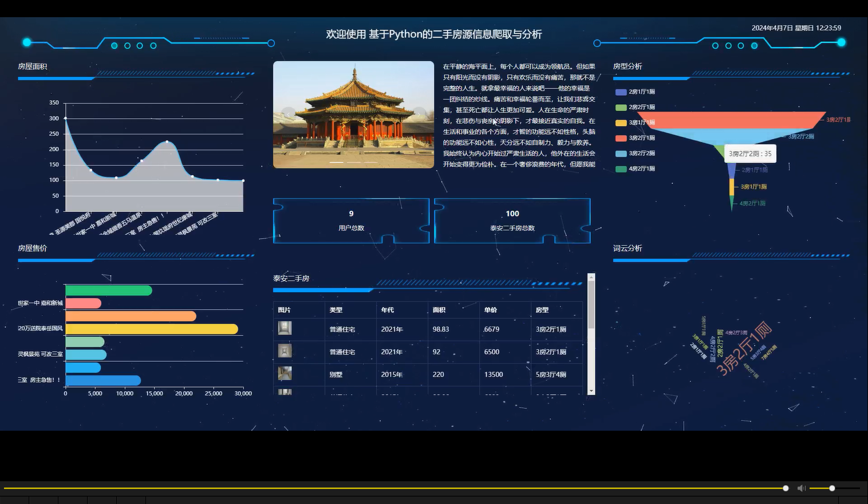The height and width of the screenshot is (504, 868).
Task: Open the 泰安二手房总数 card showing 100
Action: pos(512,220)
